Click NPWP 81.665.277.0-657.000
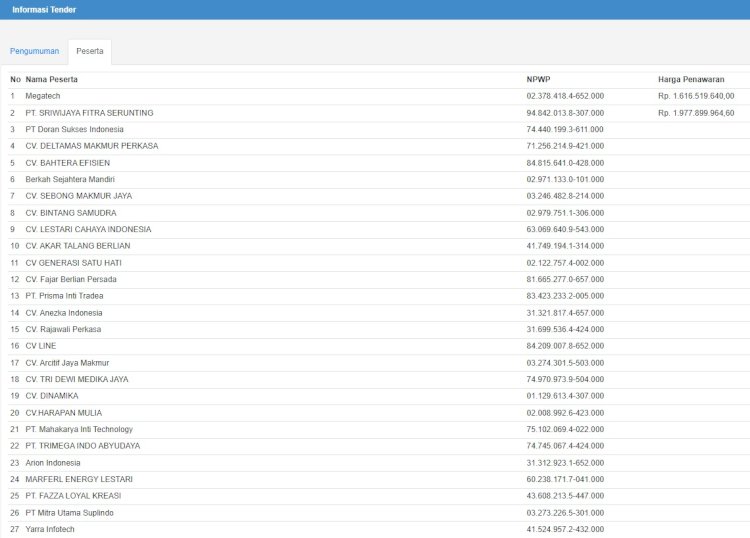This screenshot has width=750, height=538. click(x=565, y=279)
